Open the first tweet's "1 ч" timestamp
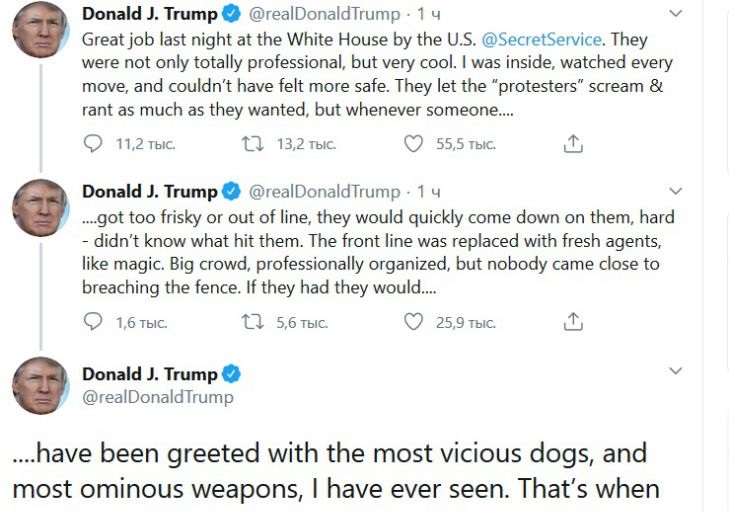 coord(428,14)
